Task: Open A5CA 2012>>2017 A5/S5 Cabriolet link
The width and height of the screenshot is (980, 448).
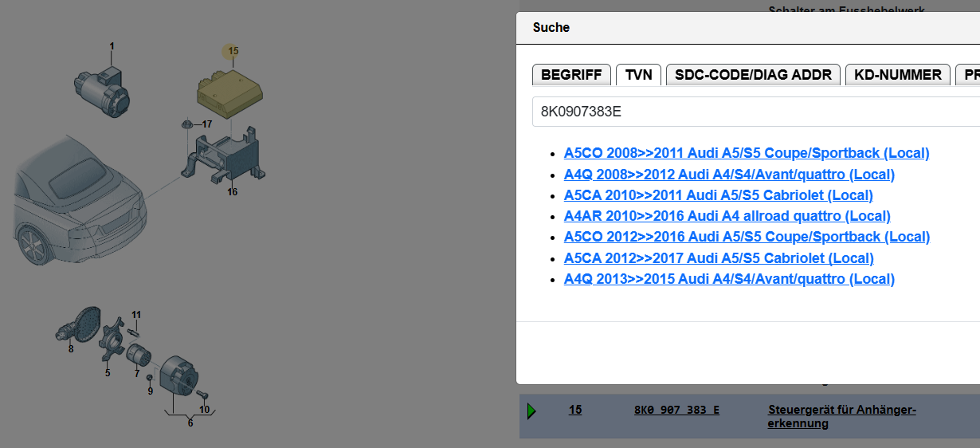Action: point(719,258)
